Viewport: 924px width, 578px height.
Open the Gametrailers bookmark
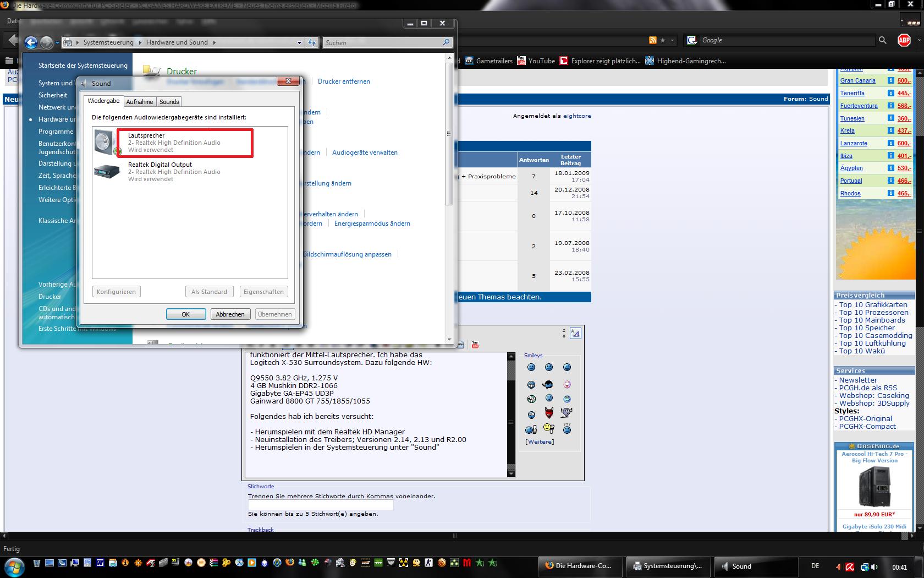pos(488,61)
